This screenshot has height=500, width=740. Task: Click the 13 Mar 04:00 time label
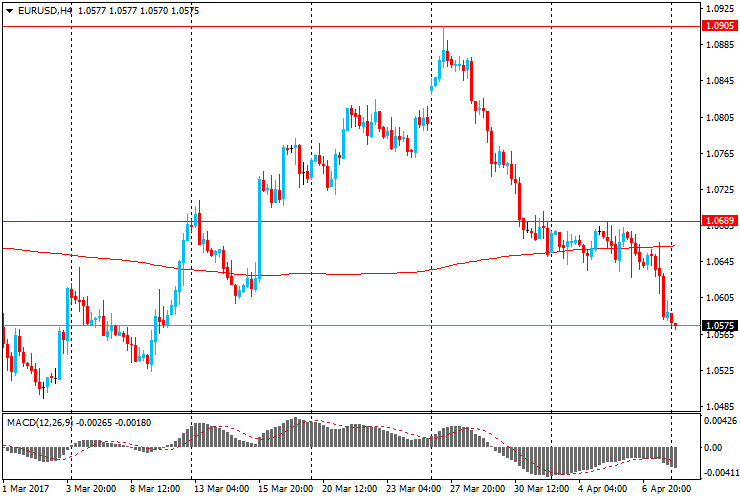click(x=221, y=489)
